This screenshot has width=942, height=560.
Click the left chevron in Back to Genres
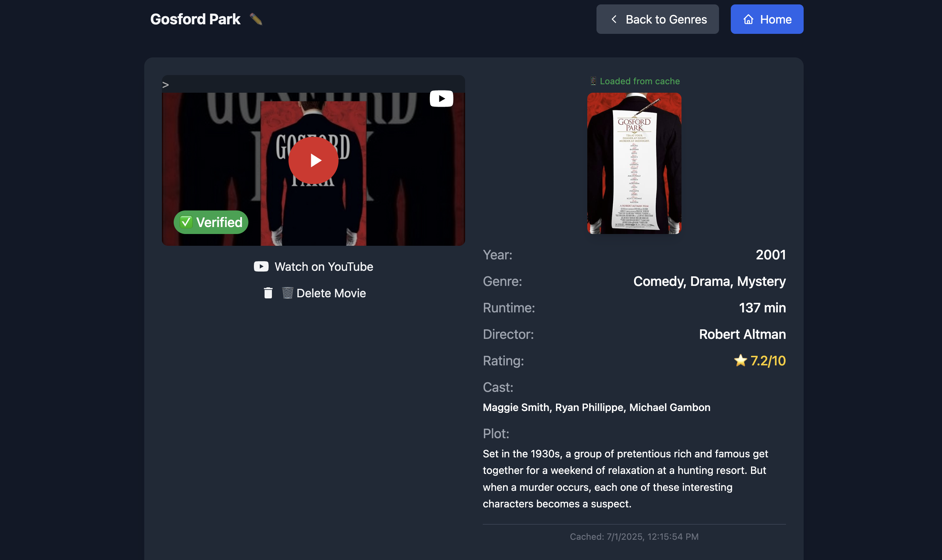[614, 19]
